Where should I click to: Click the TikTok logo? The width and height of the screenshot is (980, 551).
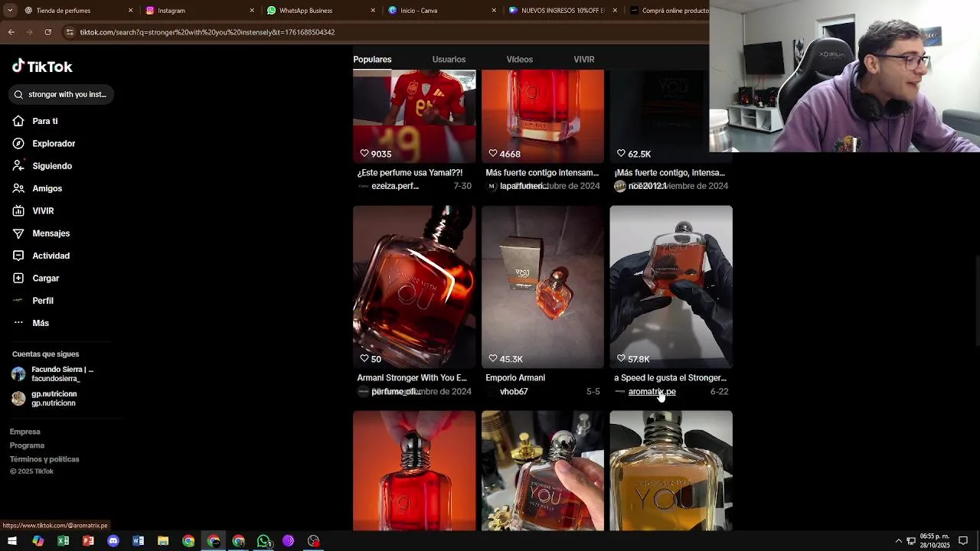click(42, 67)
